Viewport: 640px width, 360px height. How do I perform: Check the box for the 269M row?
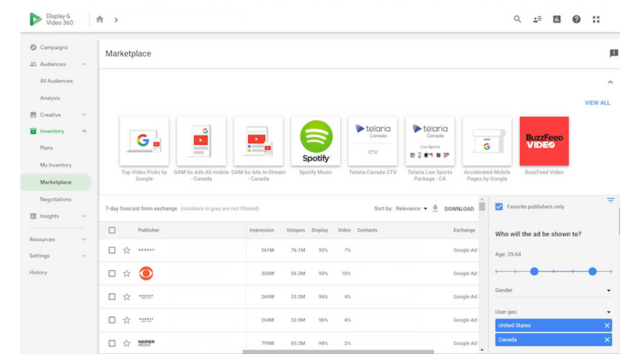112,297
